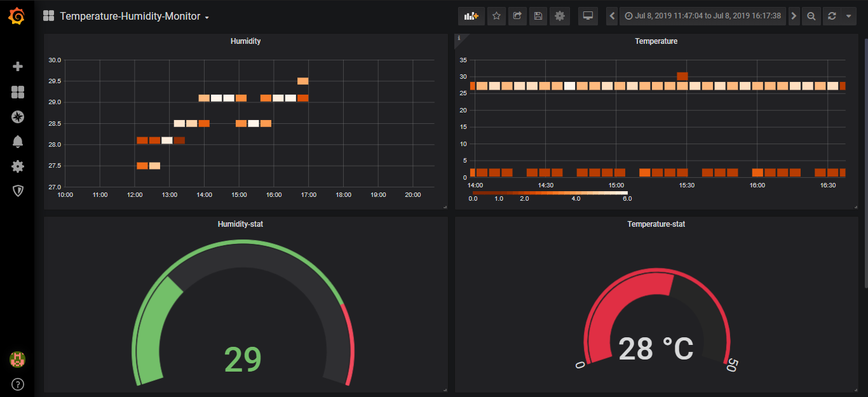Open the Help question mark icon
The image size is (868, 397).
18,384
